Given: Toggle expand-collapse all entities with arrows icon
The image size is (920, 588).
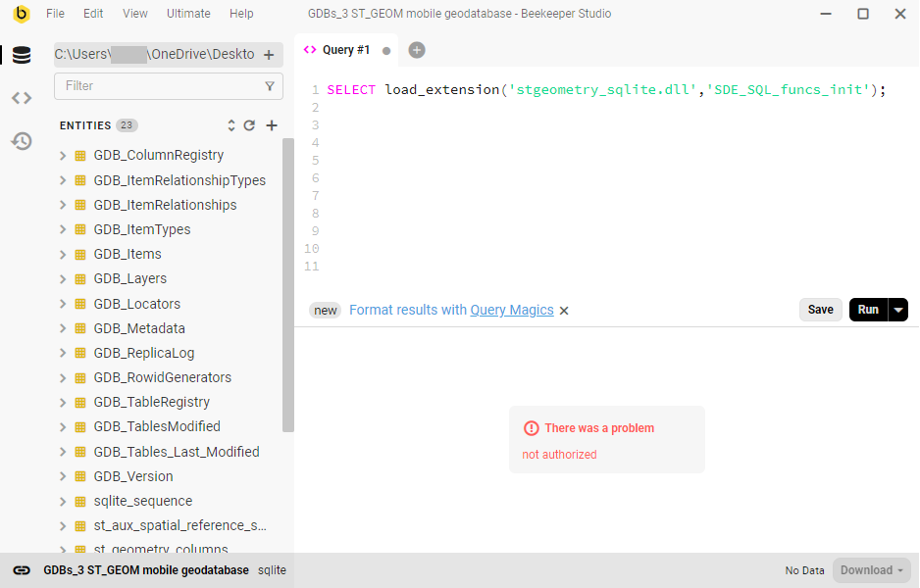Looking at the screenshot, I should pos(230,125).
